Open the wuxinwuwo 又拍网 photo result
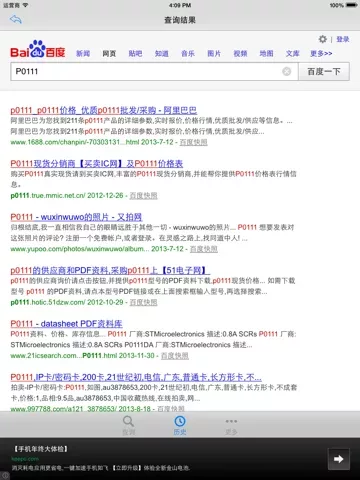 click(x=76, y=217)
